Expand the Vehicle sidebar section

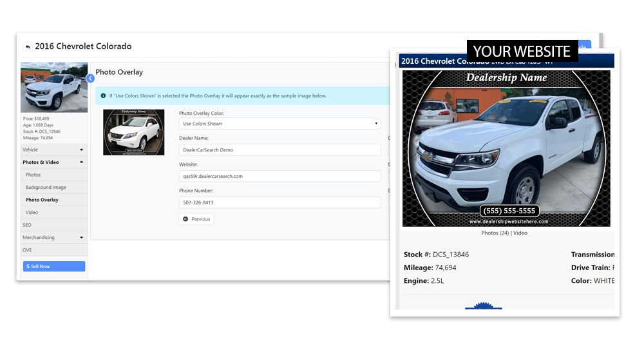point(53,150)
